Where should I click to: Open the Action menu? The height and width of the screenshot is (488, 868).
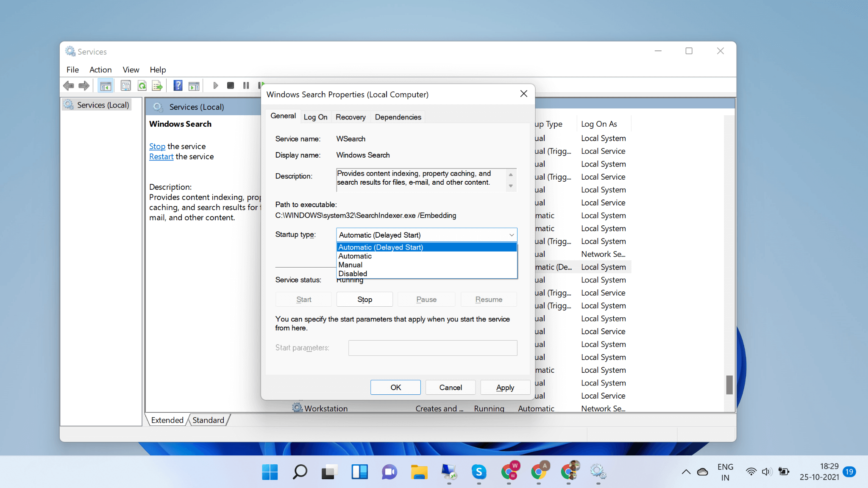[100, 69]
